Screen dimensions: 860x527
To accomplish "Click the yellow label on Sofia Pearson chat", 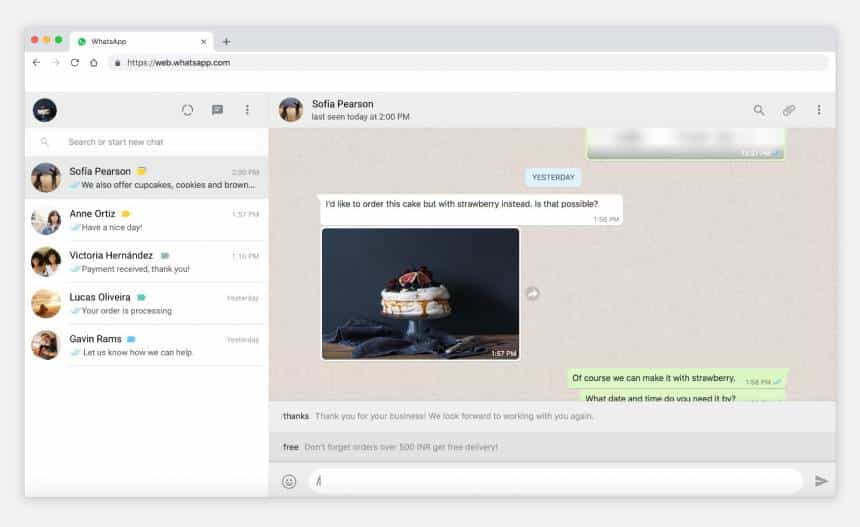I will (x=142, y=171).
